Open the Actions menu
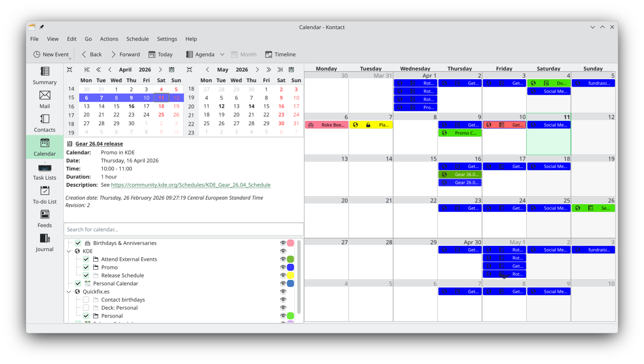The image size is (644, 364). [109, 39]
